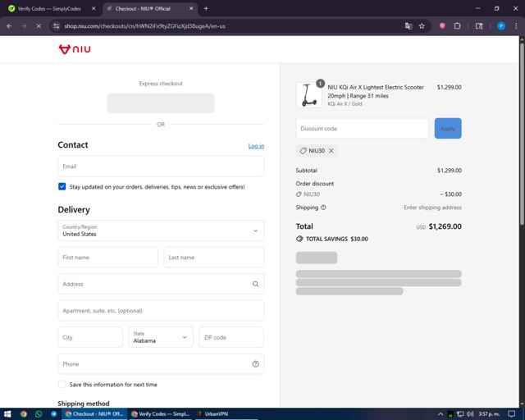Viewport: 525px width, 420px height.
Task: Click the First name field
Action: [x=107, y=258]
